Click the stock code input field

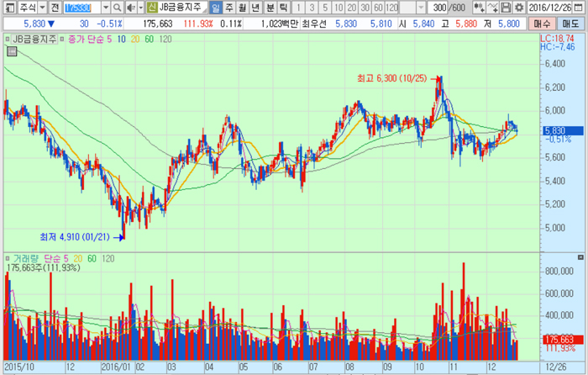tap(81, 8)
